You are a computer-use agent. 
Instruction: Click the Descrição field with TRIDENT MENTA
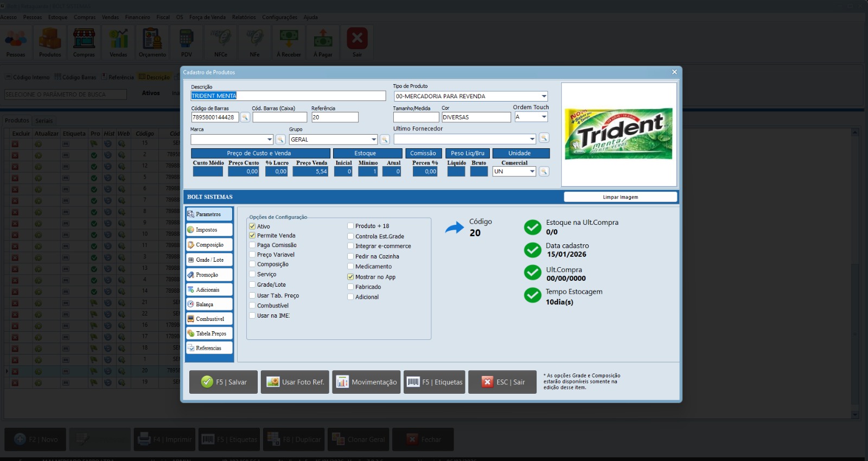coord(288,96)
